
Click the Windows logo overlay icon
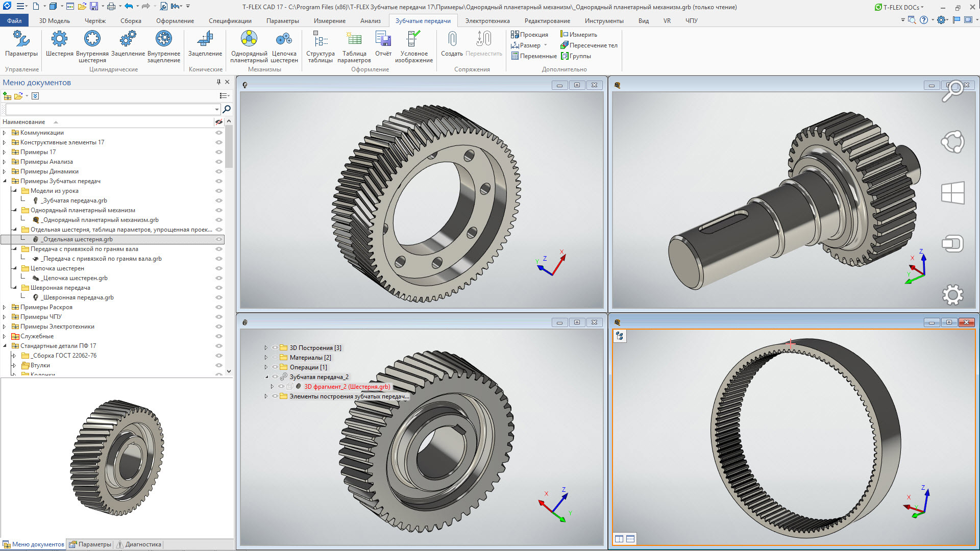click(952, 193)
